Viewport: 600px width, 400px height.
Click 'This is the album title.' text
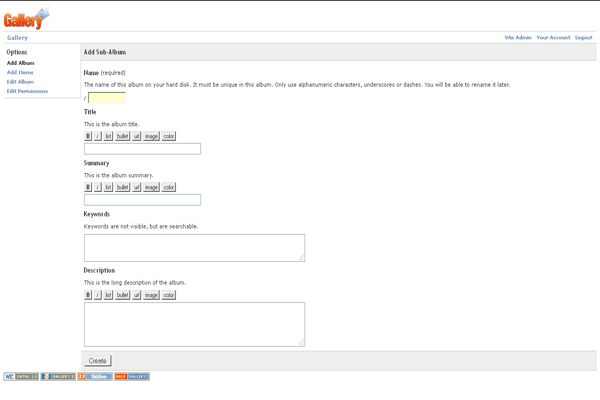point(112,124)
